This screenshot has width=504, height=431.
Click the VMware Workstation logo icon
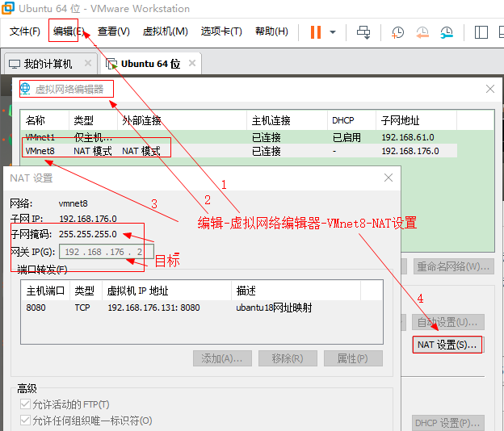point(8,8)
